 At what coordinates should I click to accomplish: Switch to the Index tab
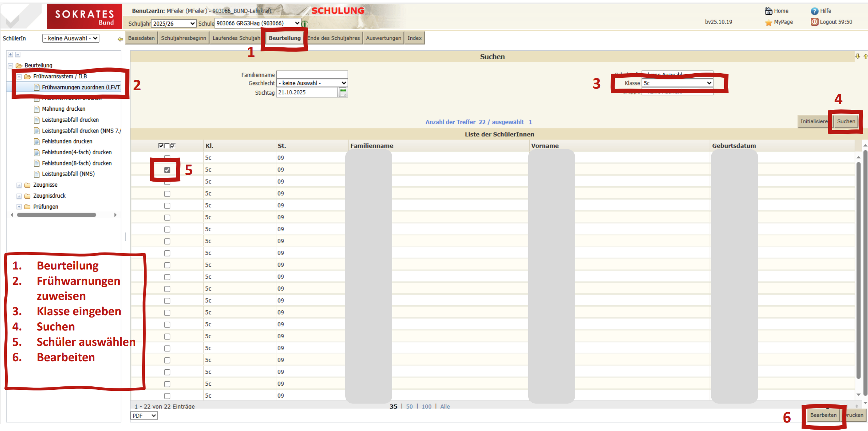pyautogui.click(x=414, y=38)
